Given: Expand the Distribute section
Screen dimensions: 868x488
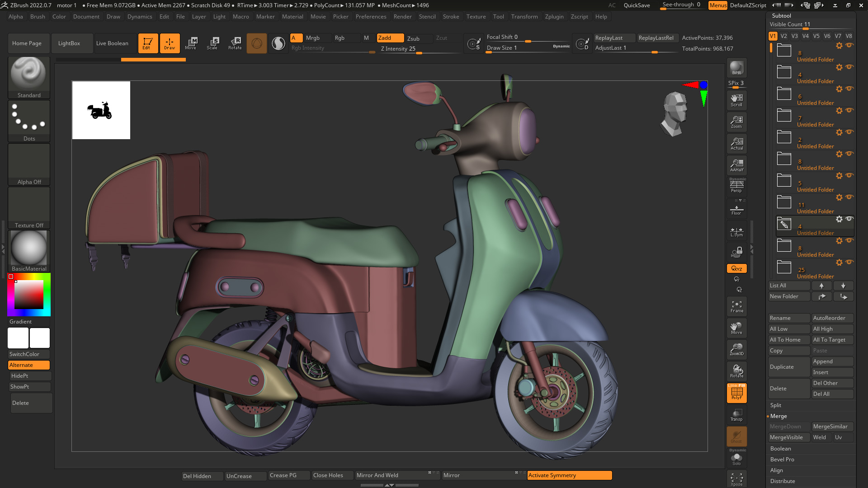Looking at the screenshot, I should tap(783, 481).
